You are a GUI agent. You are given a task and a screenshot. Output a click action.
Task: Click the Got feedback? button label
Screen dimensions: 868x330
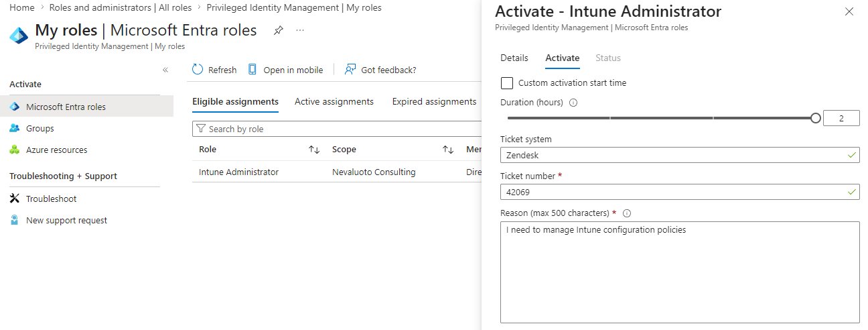[388, 70]
